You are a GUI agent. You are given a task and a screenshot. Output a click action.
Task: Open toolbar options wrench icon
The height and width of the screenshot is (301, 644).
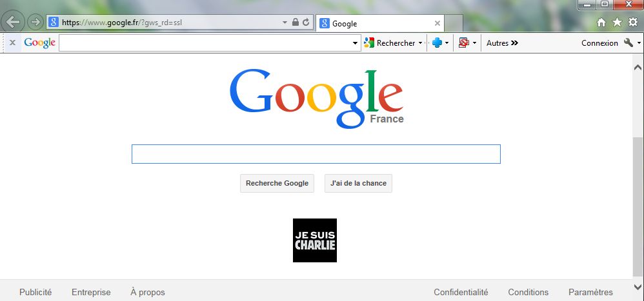point(628,43)
